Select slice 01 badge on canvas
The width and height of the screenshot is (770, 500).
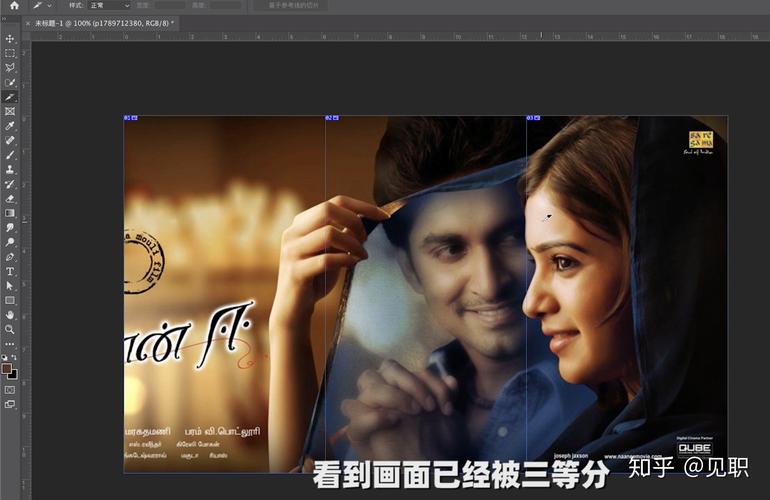point(131,118)
